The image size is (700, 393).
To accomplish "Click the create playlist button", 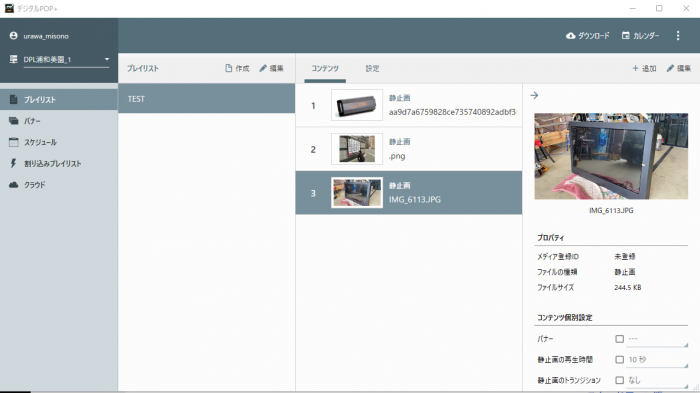I will point(237,68).
